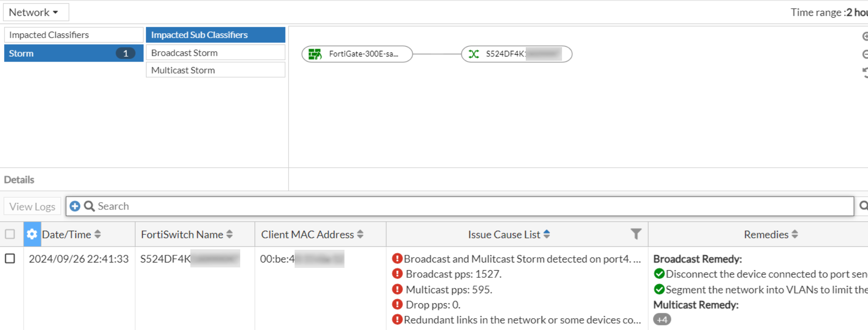Sort by Date/Time column arrows
This screenshot has height=330, width=868.
click(x=97, y=234)
